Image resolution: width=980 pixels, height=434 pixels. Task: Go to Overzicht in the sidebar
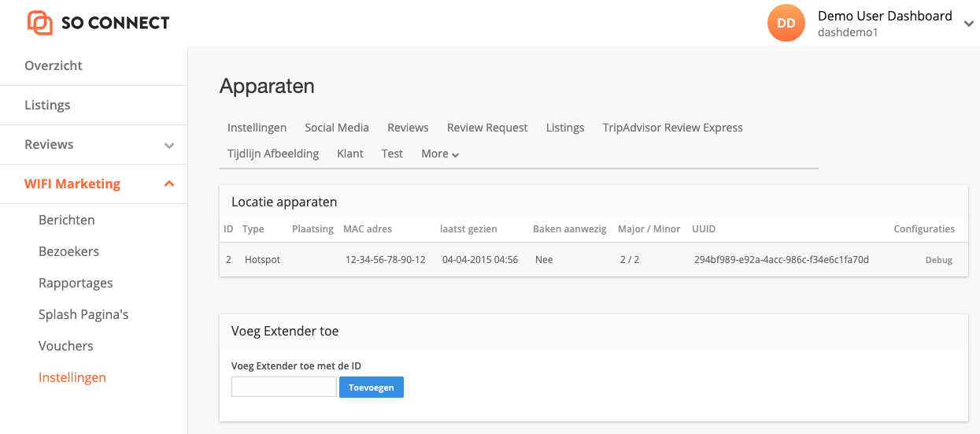click(x=54, y=65)
